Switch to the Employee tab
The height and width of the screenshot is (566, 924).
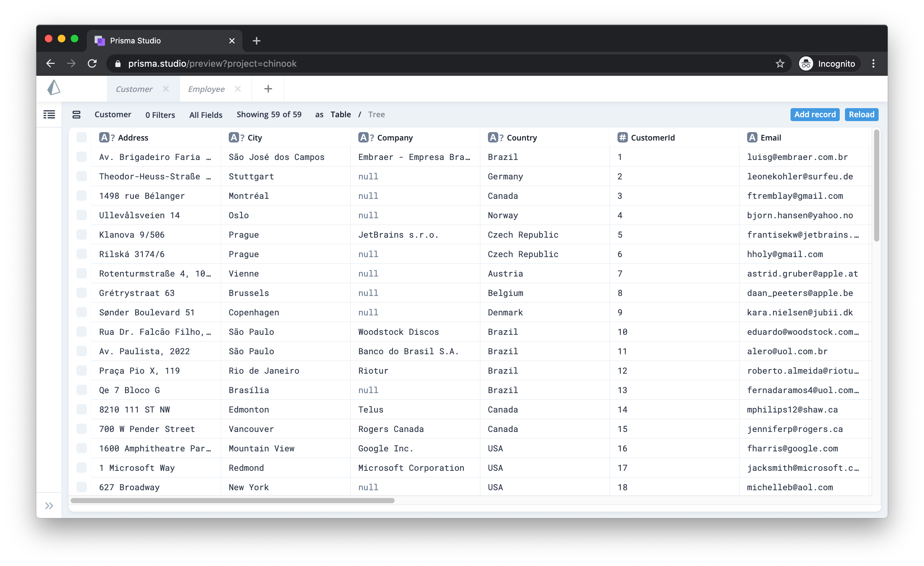click(206, 89)
